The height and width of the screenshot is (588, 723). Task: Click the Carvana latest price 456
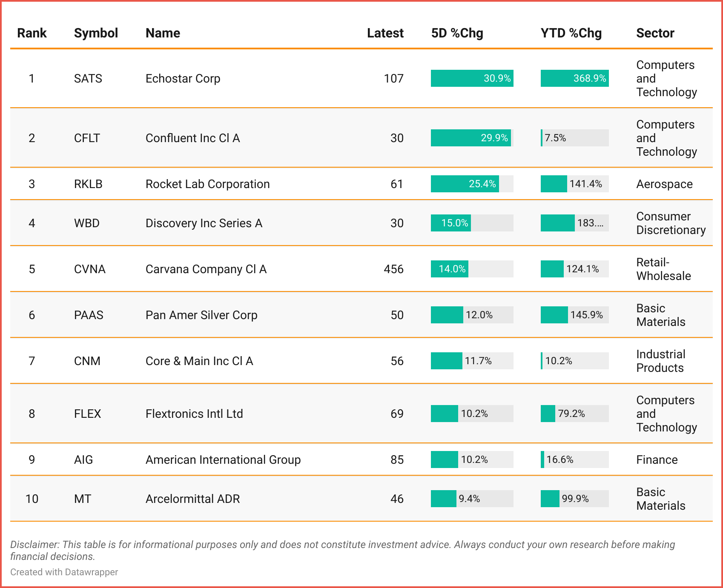[x=393, y=269]
